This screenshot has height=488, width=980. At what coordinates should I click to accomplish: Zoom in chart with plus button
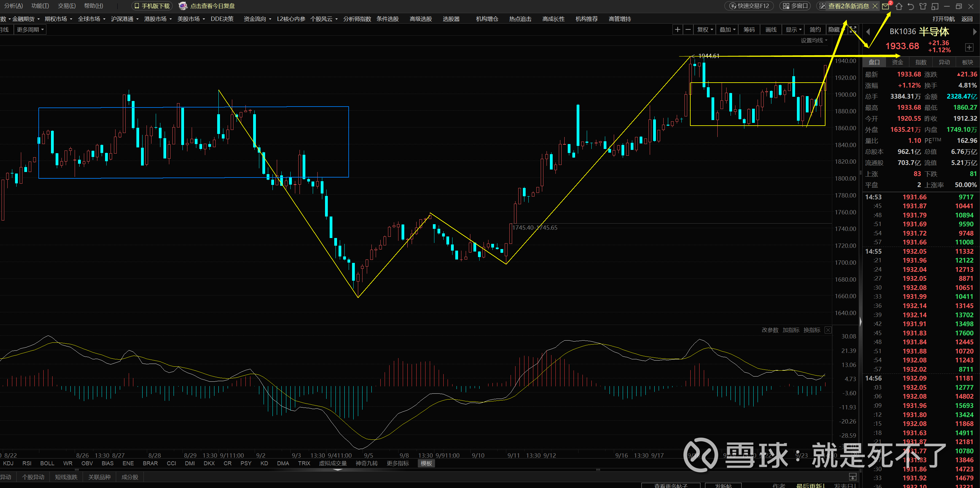click(x=678, y=30)
